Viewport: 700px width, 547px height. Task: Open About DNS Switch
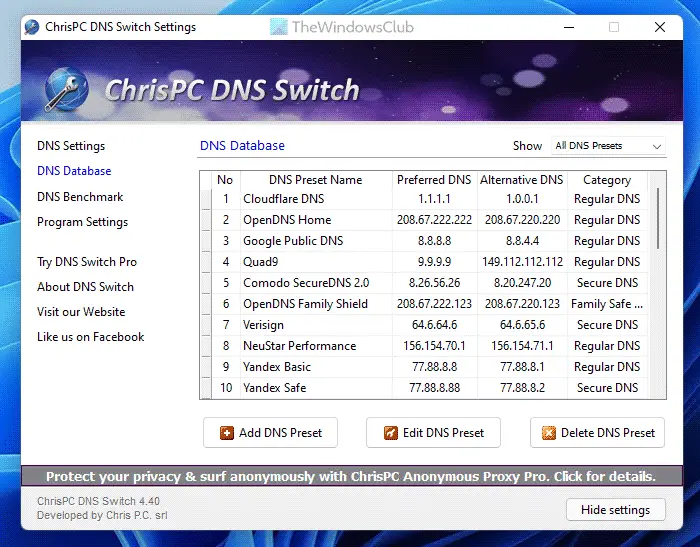tap(85, 287)
